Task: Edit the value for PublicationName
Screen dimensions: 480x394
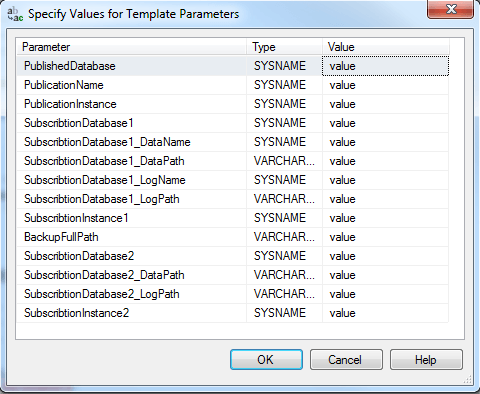Action: (x=385, y=85)
